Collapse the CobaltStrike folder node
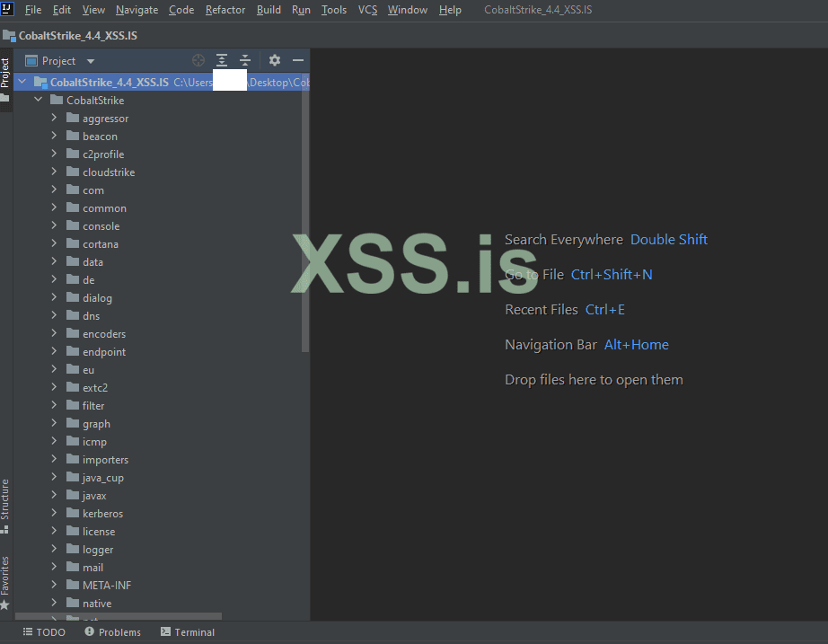The image size is (828, 644). pos(38,100)
